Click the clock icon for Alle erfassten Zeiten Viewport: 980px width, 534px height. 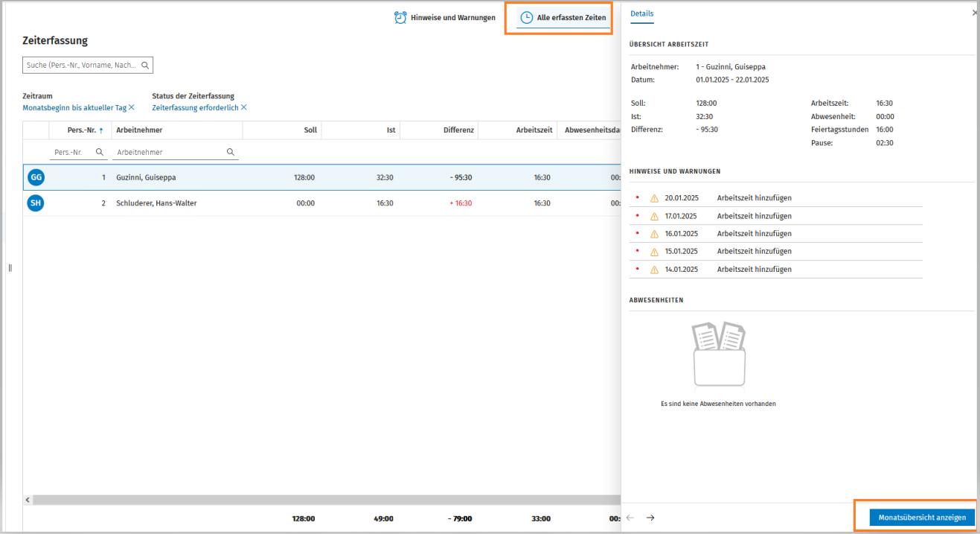pyautogui.click(x=527, y=18)
